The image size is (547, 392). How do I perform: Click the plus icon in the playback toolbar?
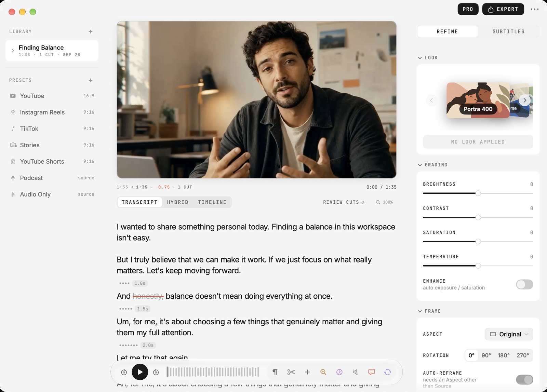click(x=307, y=372)
